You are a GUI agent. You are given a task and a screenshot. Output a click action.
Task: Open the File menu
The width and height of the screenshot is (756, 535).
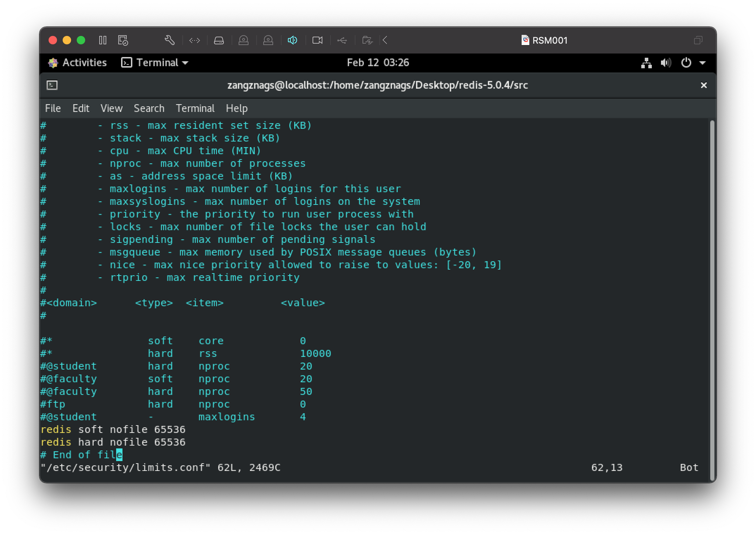(53, 108)
